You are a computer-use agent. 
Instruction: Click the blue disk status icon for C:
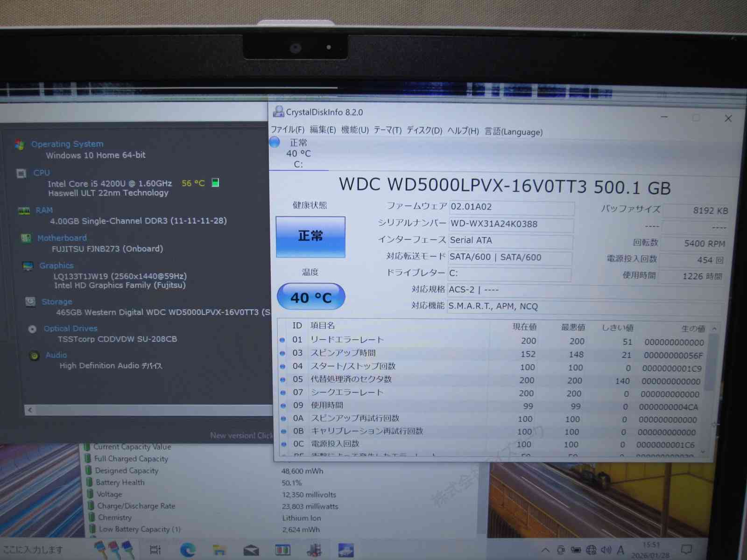tap(275, 142)
